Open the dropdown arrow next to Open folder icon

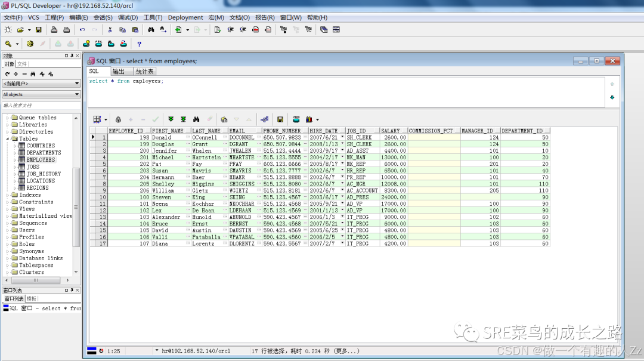point(29,30)
